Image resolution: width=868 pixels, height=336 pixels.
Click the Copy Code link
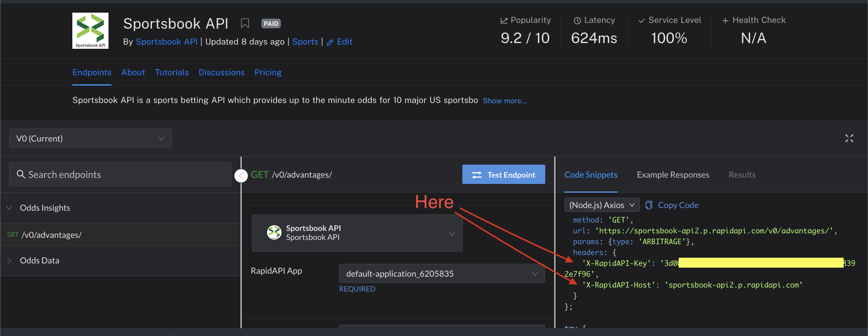click(678, 205)
